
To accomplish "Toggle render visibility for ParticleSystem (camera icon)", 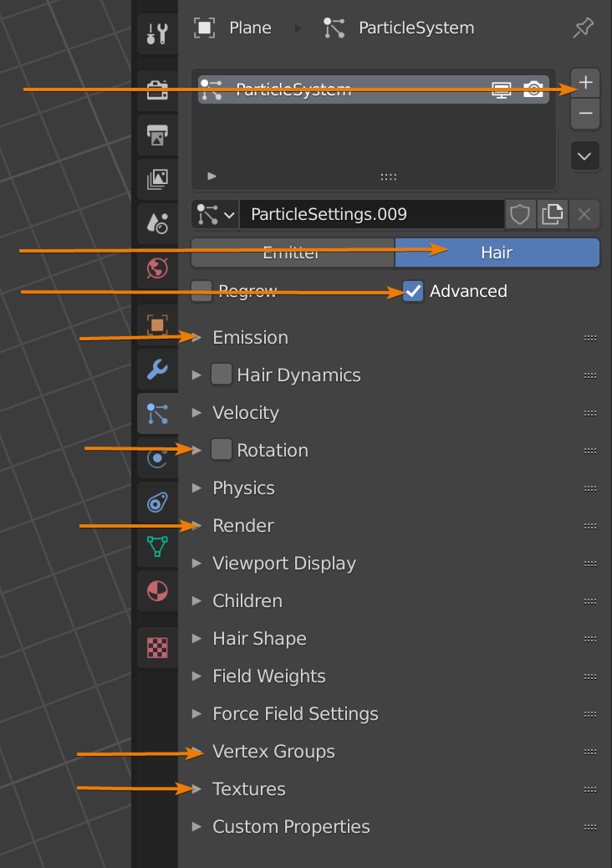I will tap(533, 89).
